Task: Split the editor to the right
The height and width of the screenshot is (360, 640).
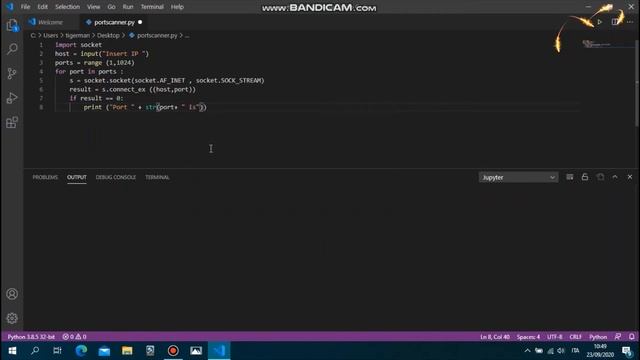Action: [615, 22]
